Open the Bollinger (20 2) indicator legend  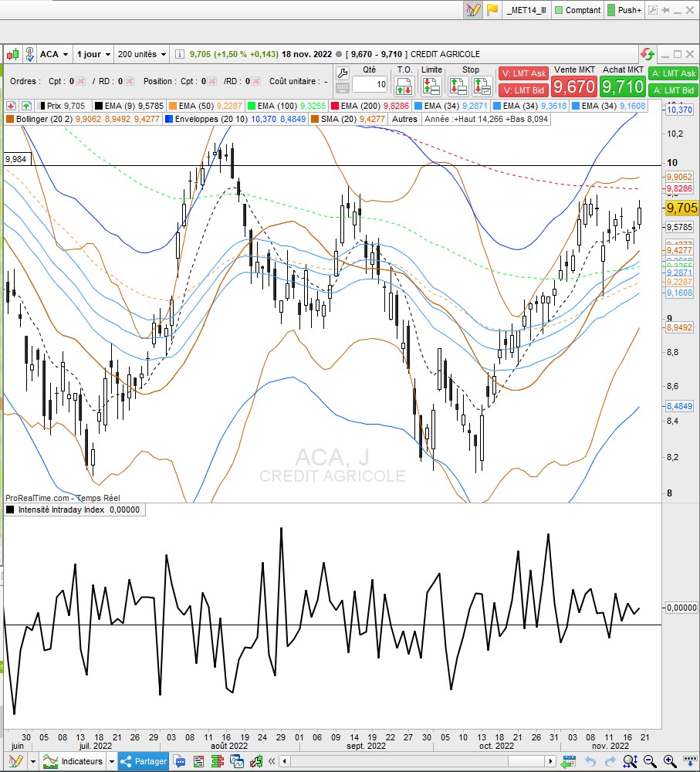[83, 119]
